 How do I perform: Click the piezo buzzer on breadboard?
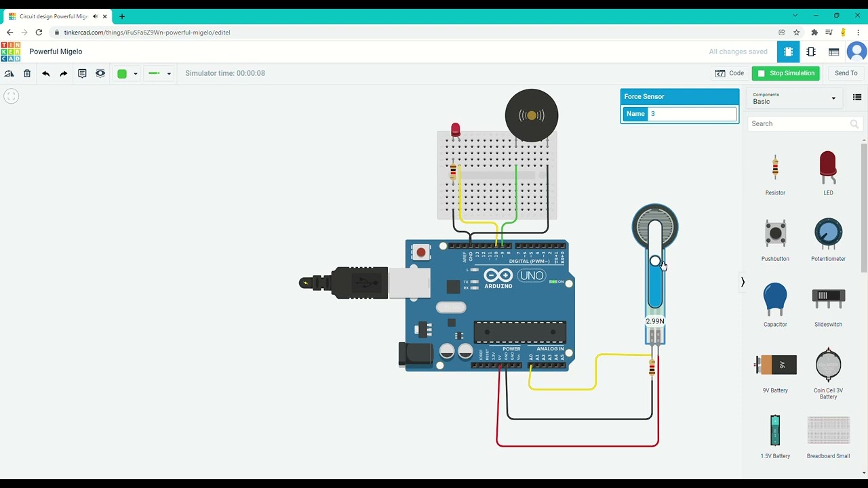[x=532, y=115]
